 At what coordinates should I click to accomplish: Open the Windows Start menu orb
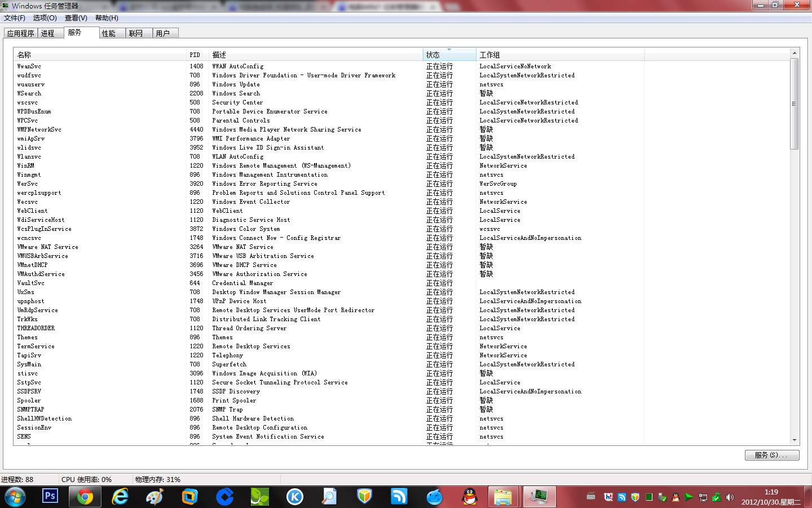point(15,497)
